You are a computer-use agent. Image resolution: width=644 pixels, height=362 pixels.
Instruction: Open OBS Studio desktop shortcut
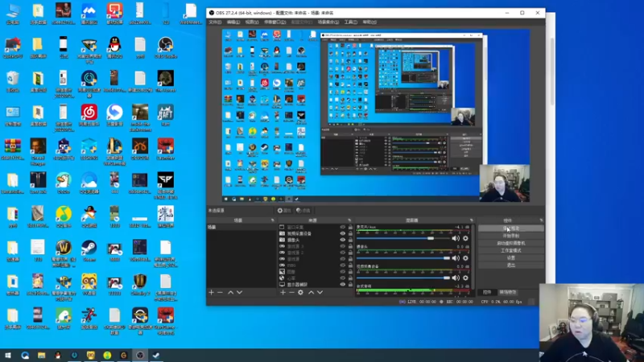coord(166,47)
